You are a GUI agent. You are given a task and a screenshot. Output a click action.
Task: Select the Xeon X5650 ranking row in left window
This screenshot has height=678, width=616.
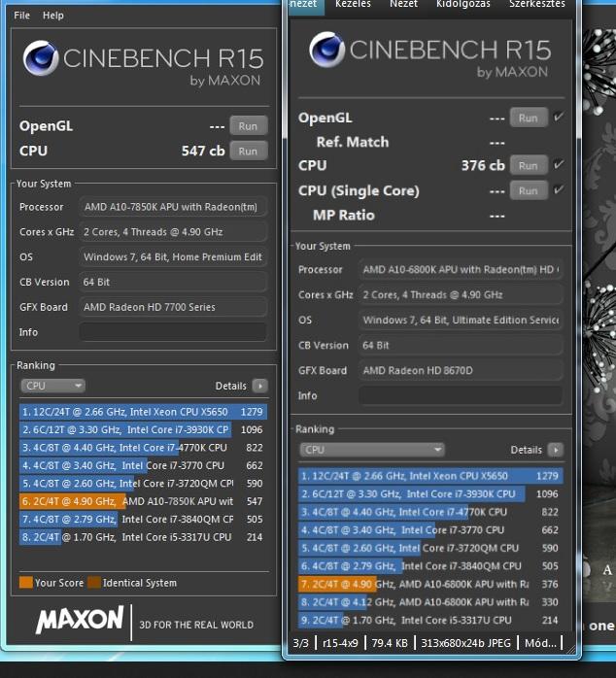point(143,412)
